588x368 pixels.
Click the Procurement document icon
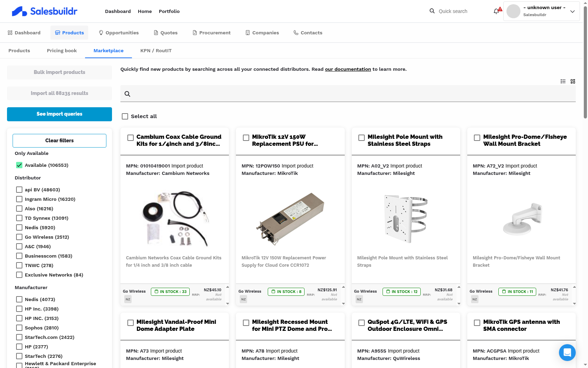point(195,33)
